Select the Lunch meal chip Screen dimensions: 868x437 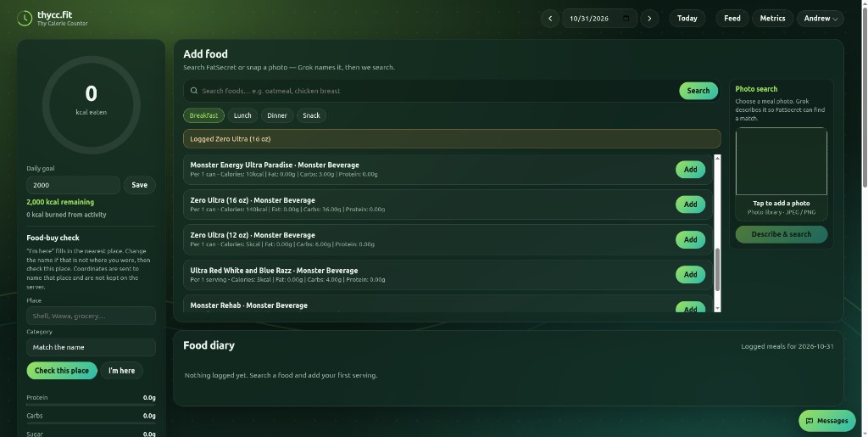[x=242, y=115]
